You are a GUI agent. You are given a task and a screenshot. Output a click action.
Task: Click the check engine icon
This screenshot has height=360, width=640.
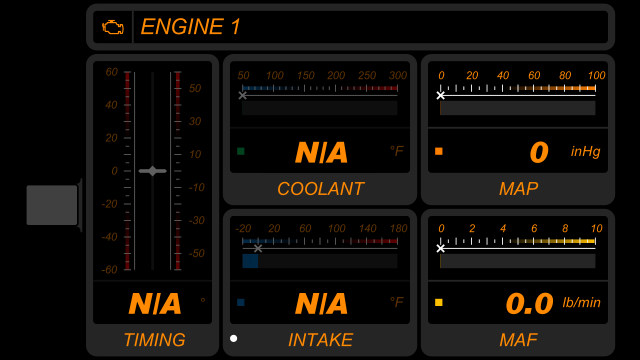point(113,27)
